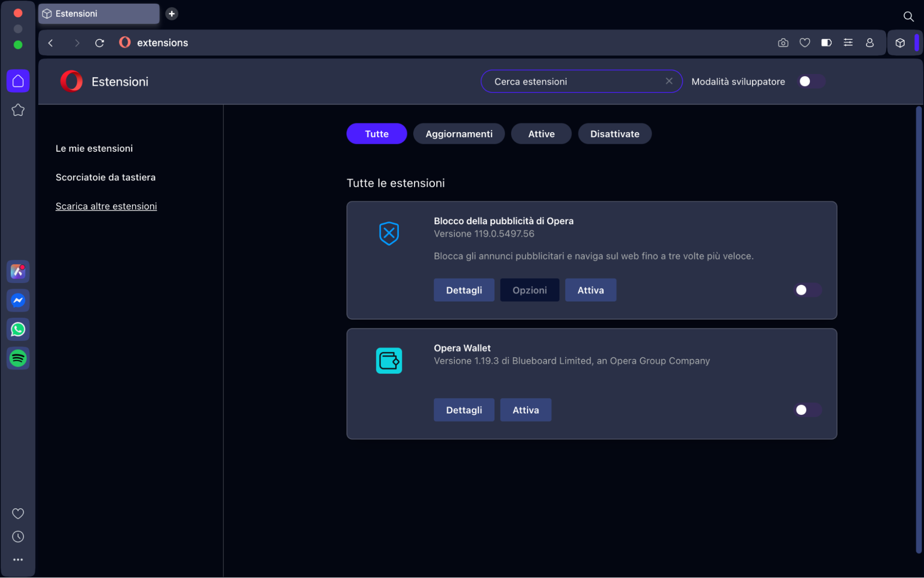Toggle on Opera ad blocker switch
Image resolution: width=924 pixels, height=578 pixels.
click(807, 290)
